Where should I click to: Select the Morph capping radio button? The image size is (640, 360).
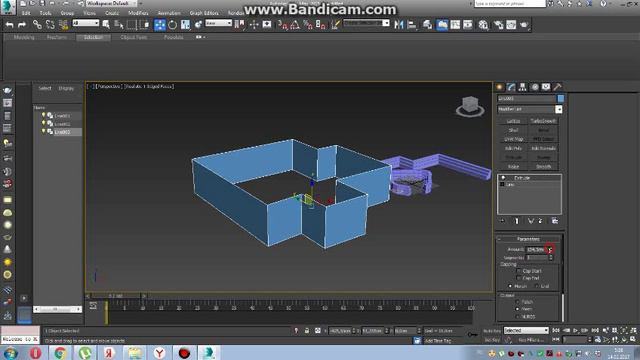(x=510, y=286)
